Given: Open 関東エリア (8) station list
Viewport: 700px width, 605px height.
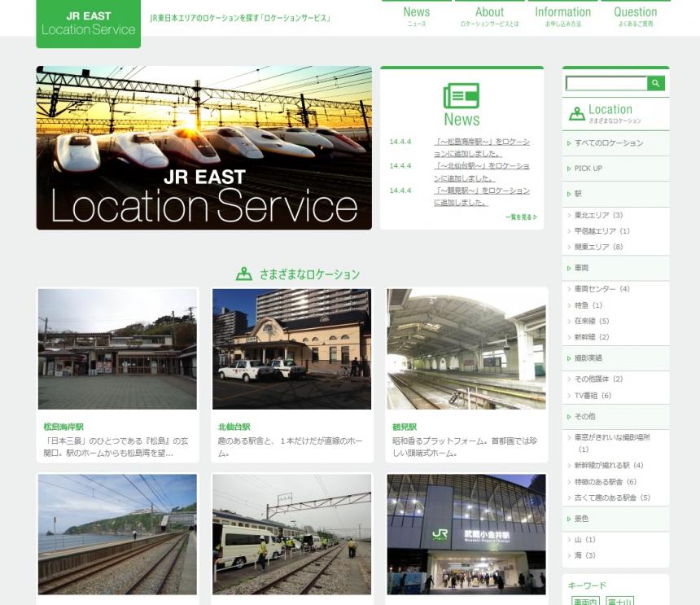Looking at the screenshot, I should tap(598, 247).
